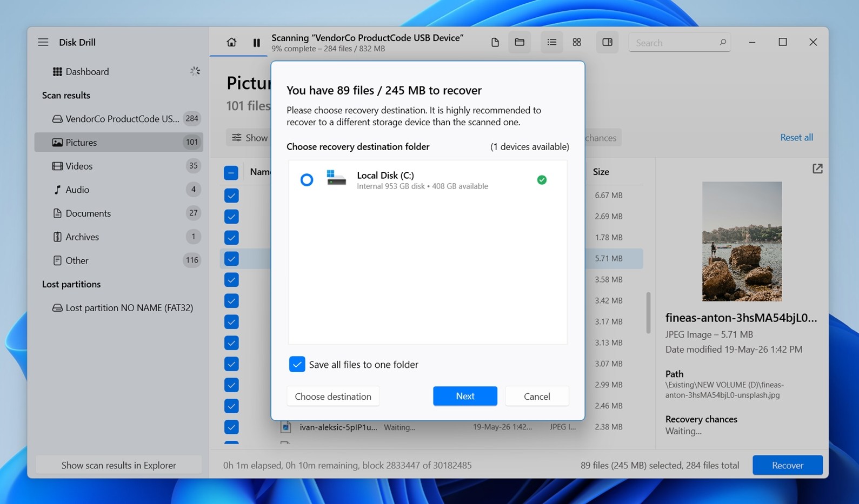Viewport: 859px width, 504px height.
Task: Click the Reset all link
Action: pyautogui.click(x=796, y=137)
